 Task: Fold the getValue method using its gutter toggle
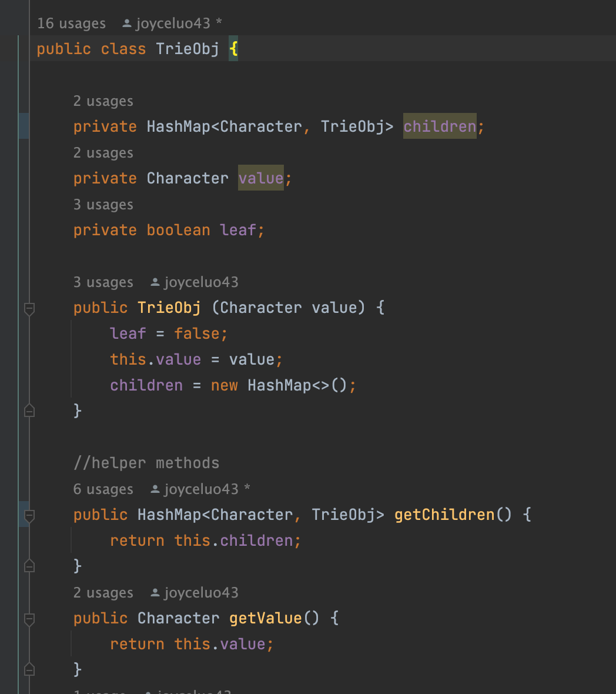click(x=29, y=619)
